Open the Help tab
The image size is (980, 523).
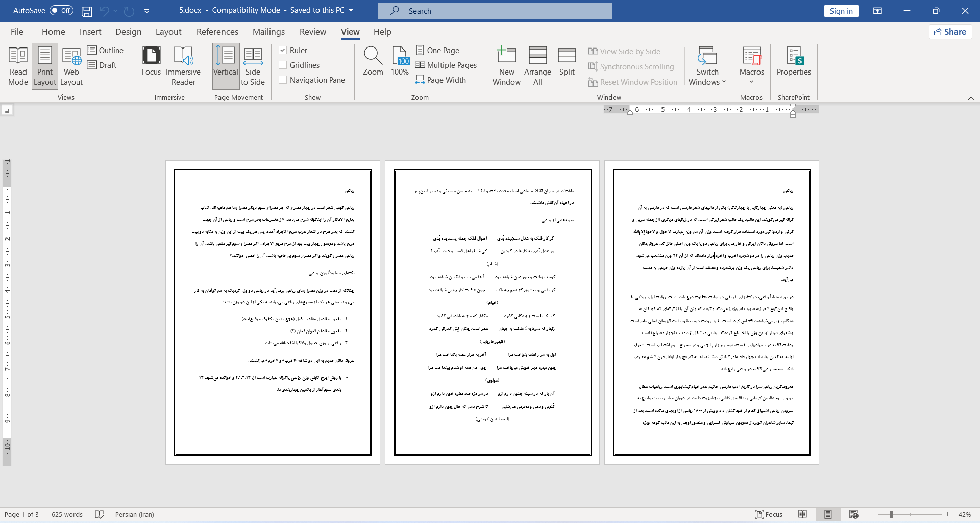(382, 32)
